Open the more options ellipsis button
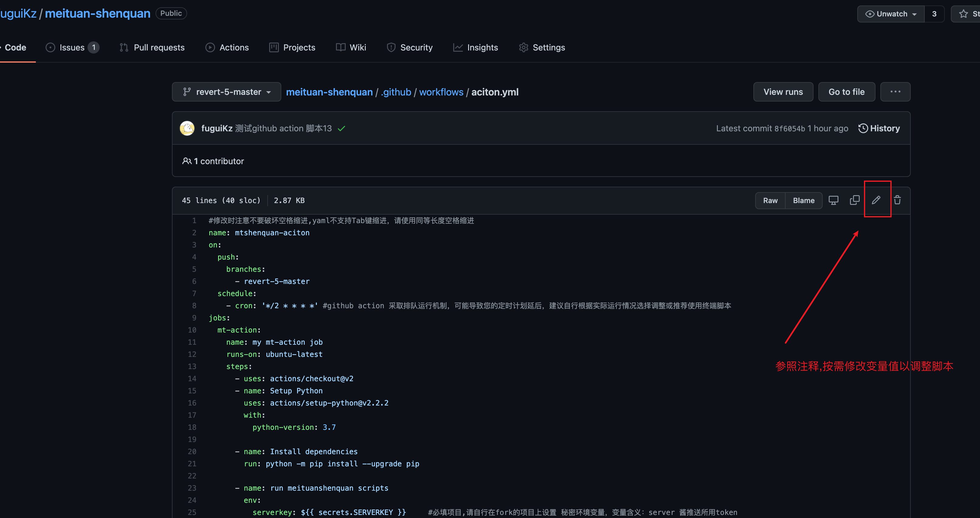The width and height of the screenshot is (980, 518). 895,92
